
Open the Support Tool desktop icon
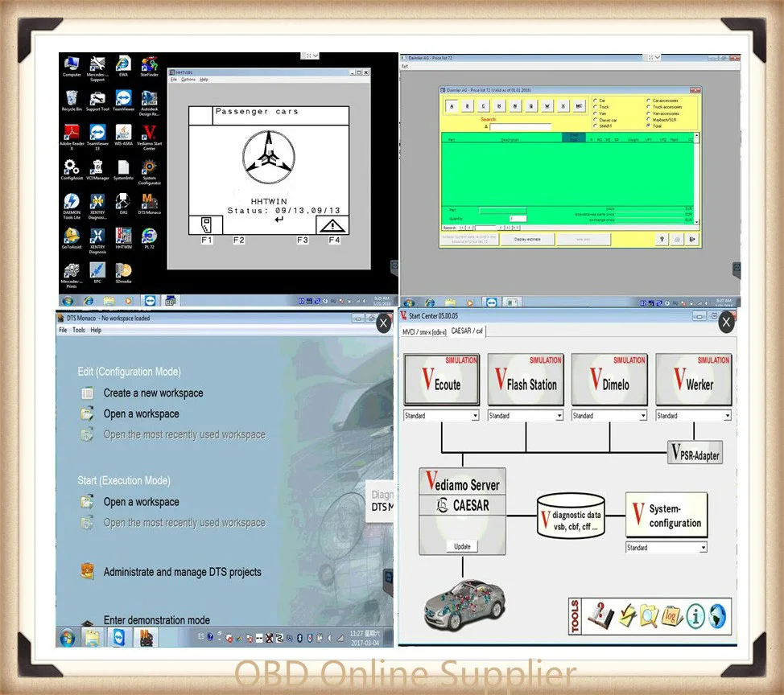click(x=97, y=101)
